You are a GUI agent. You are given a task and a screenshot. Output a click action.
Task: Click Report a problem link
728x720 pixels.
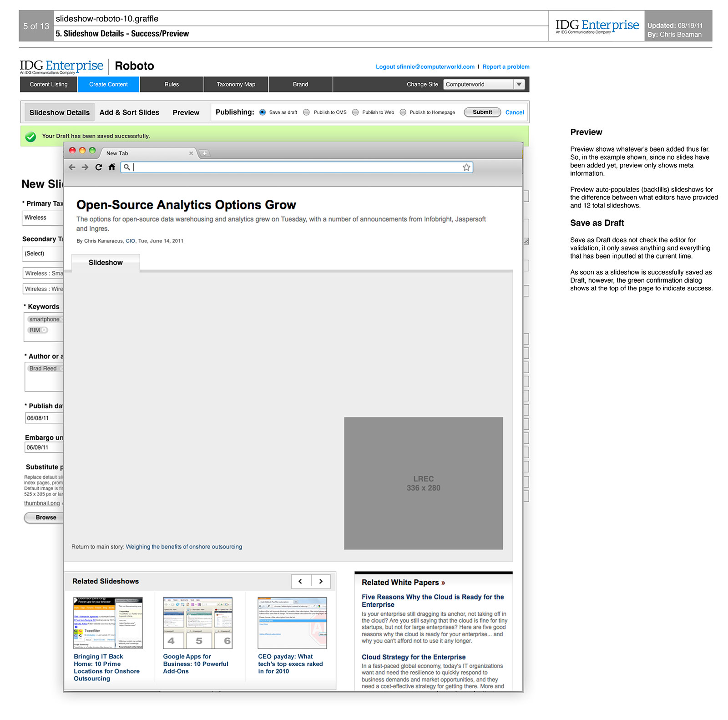point(506,67)
